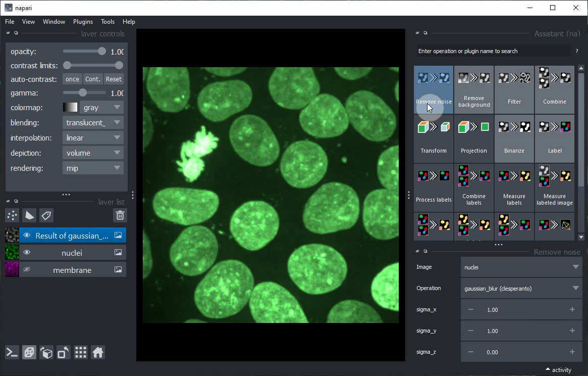Reset view with home icon
This screenshot has height=376, width=588.
click(x=98, y=352)
